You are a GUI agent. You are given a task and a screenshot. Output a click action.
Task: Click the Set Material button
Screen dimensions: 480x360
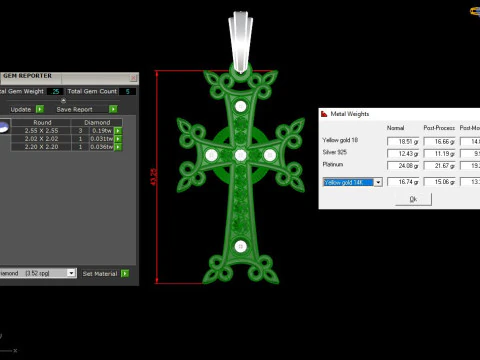click(100, 274)
